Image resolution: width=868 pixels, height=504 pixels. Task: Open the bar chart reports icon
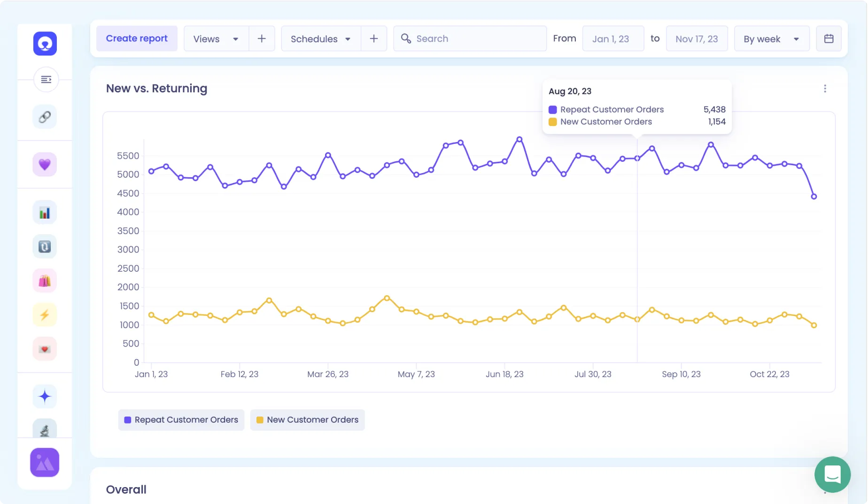pos(44,212)
